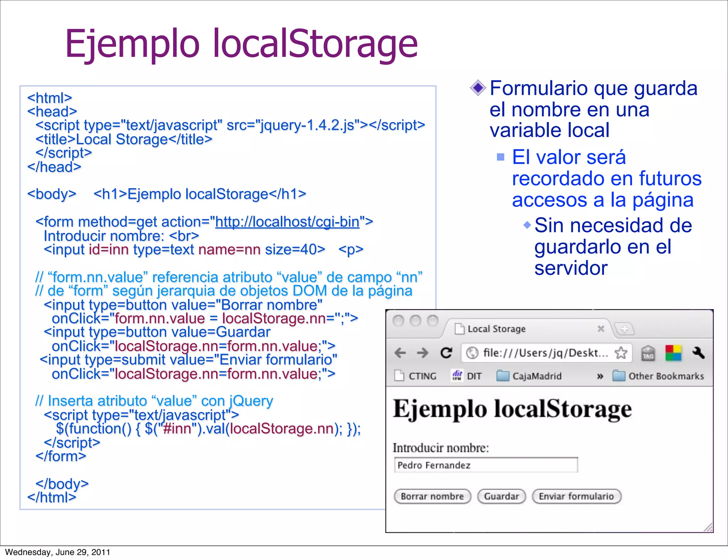This screenshot has height=560, width=728.
Task: Click the Borrar nombre button
Action: [432, 496]
